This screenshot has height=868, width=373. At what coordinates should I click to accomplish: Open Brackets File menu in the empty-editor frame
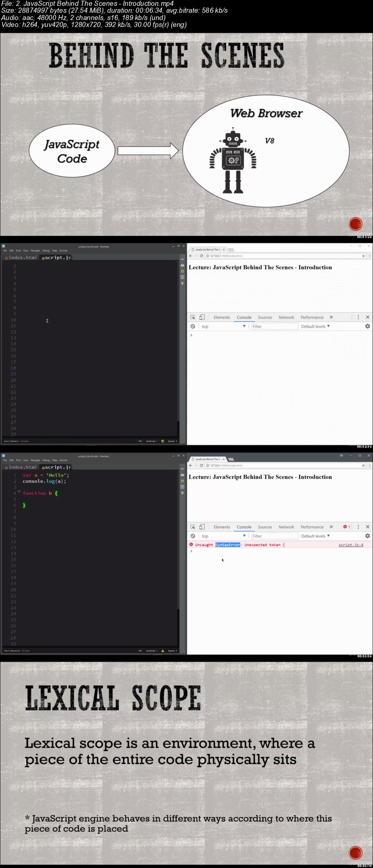click(5, 250)
